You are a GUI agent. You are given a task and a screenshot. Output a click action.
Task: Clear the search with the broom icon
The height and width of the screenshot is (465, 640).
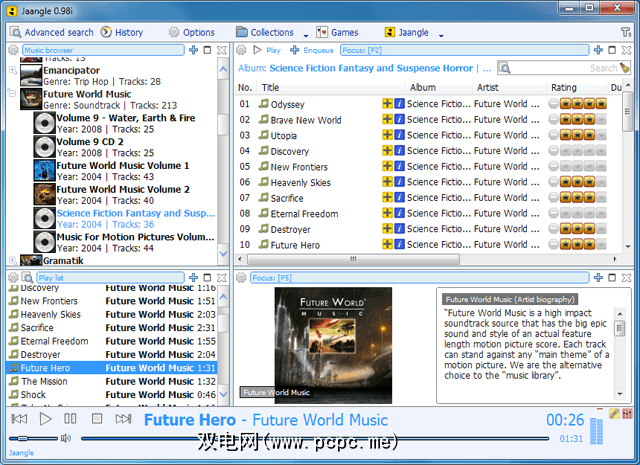click(624, 67)
